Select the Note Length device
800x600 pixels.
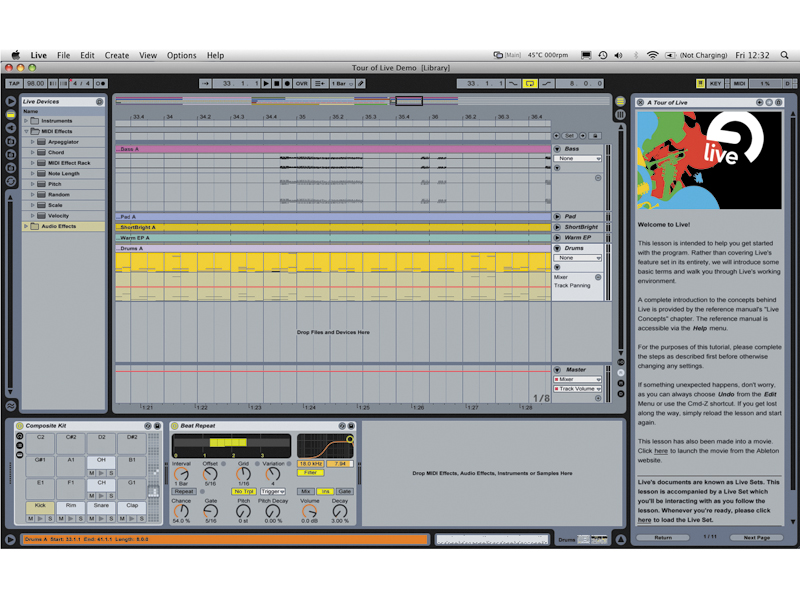click(63, 173)
